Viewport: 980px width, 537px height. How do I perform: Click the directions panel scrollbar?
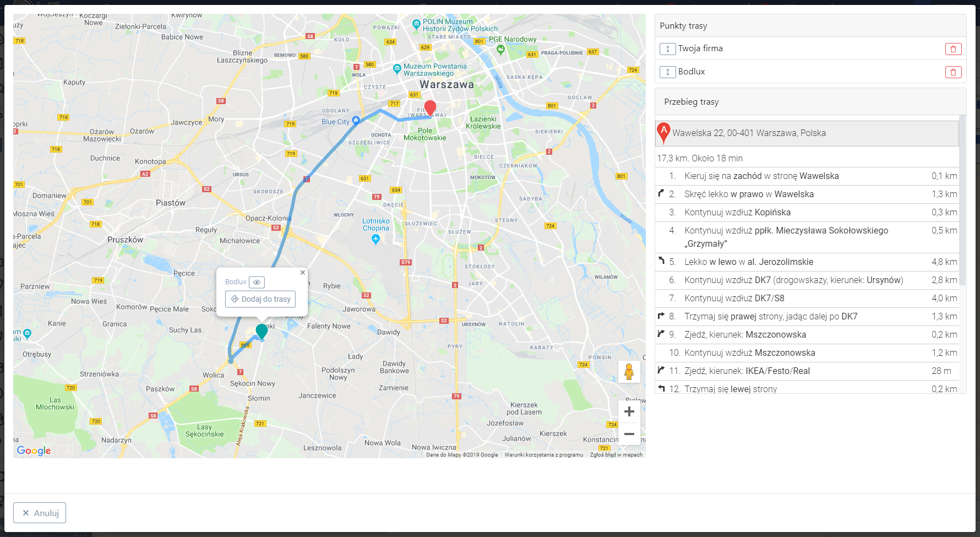pyautogui.click(x=962, y=200)
